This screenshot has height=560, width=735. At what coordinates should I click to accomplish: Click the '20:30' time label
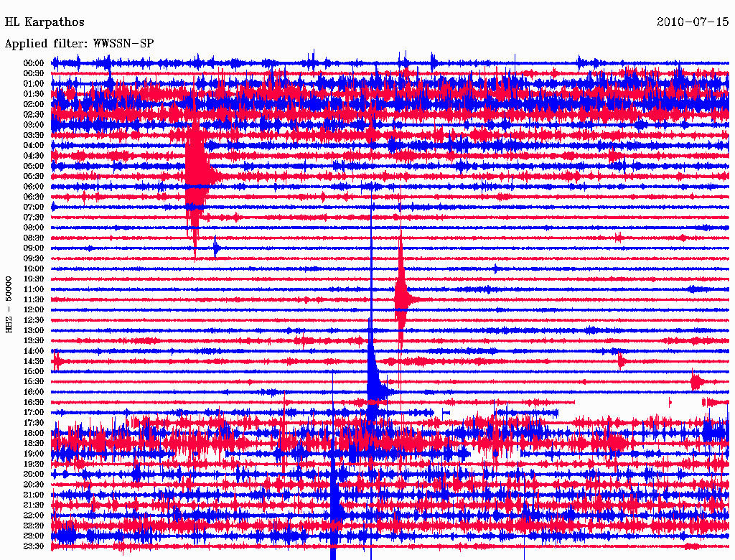click(x=33, y=485)
